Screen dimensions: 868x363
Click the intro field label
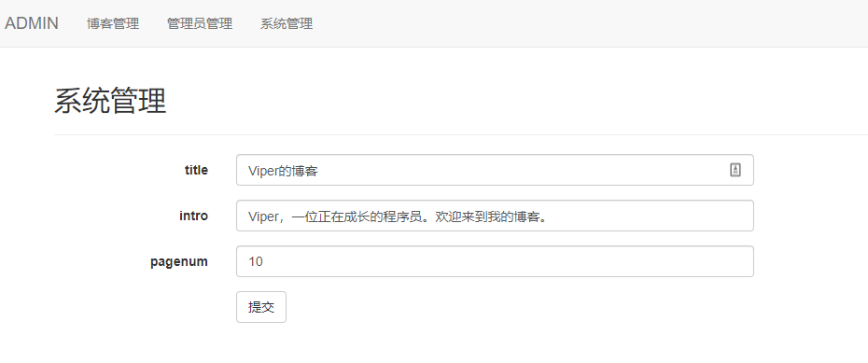(x=194, y=216)
